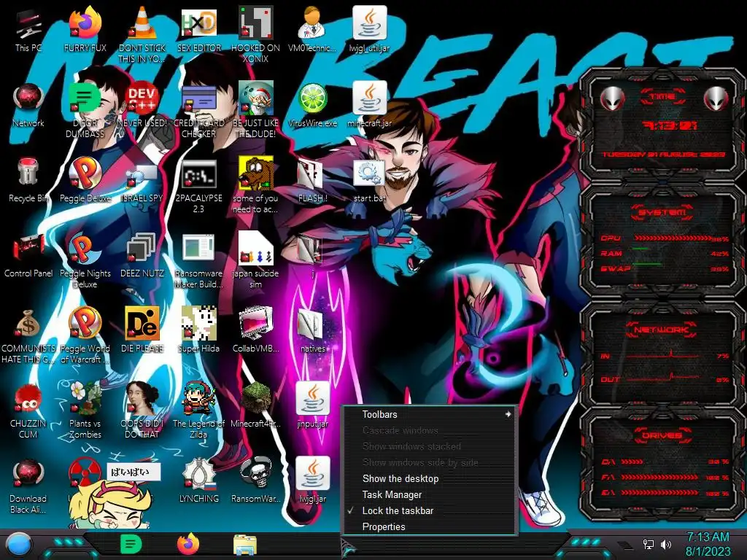Select lwjgl.jar file icon
This screenshot has width=747, height=560.
tap(312, 474)
